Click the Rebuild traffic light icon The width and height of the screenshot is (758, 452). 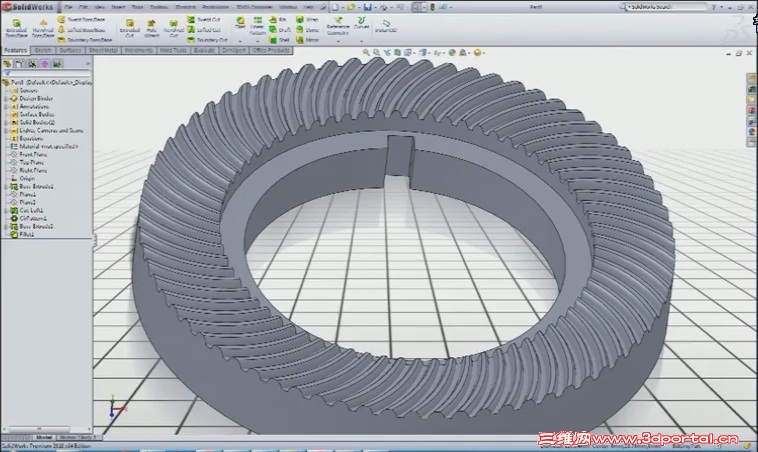coord(433,7)
